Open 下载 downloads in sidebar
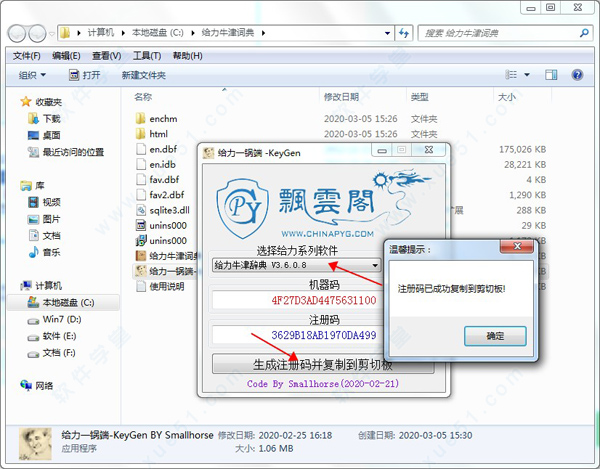 point(44,119)
